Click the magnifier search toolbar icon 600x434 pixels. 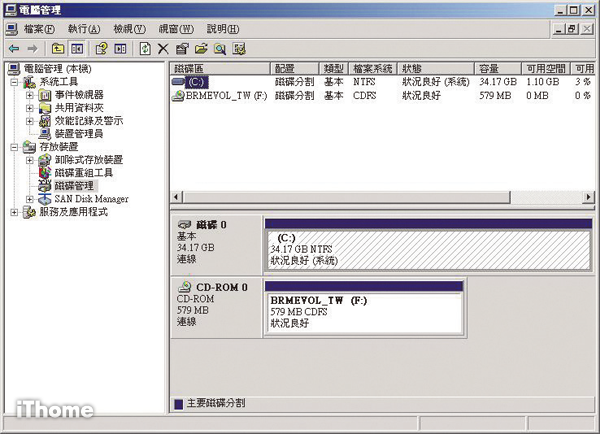[220, 48]
